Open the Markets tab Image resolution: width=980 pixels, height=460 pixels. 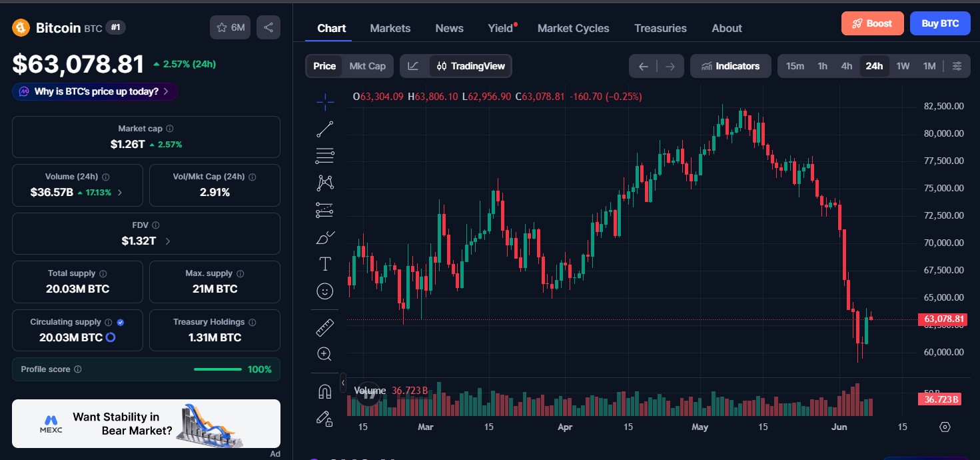click(x=390, y=28)
